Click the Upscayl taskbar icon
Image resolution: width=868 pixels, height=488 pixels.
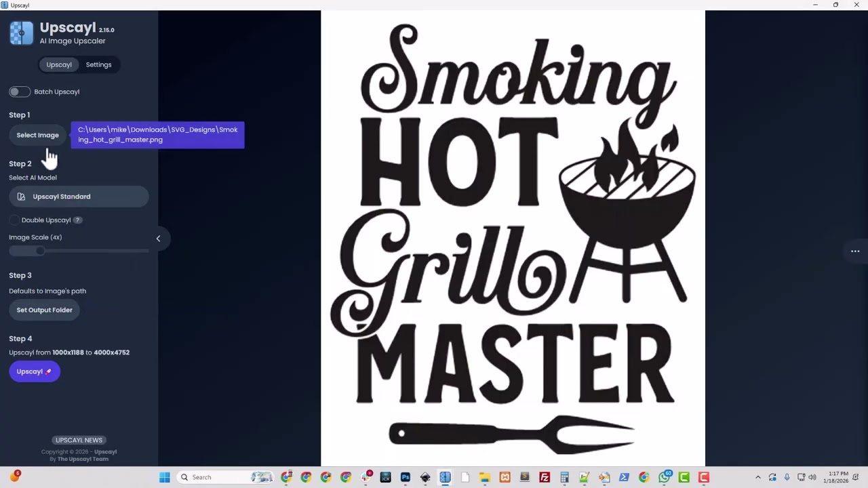pos(445,477)
